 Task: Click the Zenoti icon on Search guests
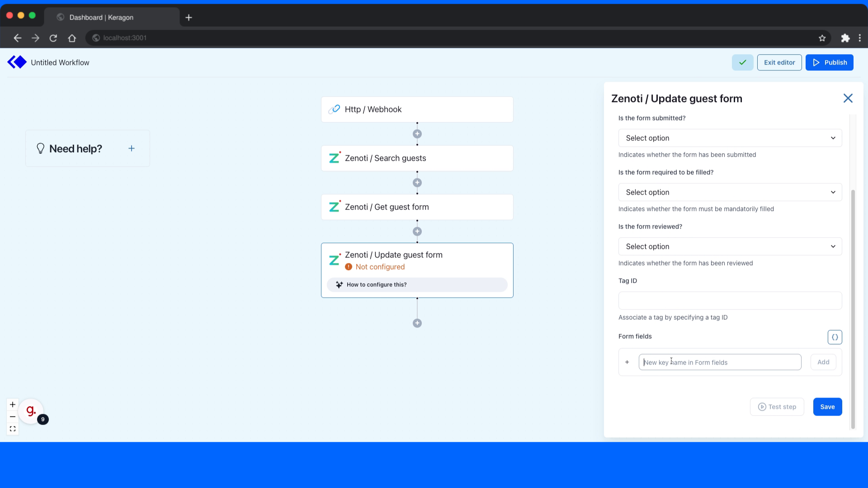coord(334,158)
